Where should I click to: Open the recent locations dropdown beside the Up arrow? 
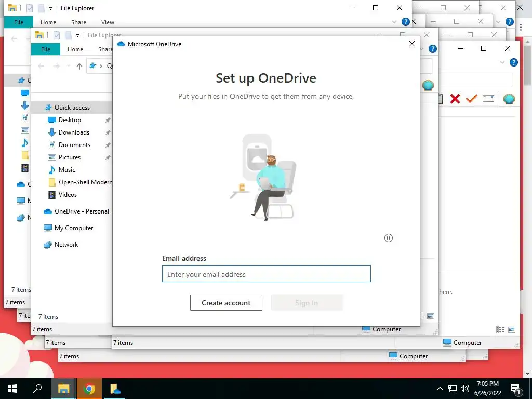tap(68, 66)
